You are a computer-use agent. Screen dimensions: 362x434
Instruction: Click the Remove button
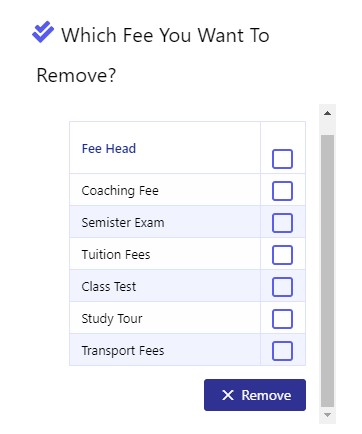click(255, 395)
